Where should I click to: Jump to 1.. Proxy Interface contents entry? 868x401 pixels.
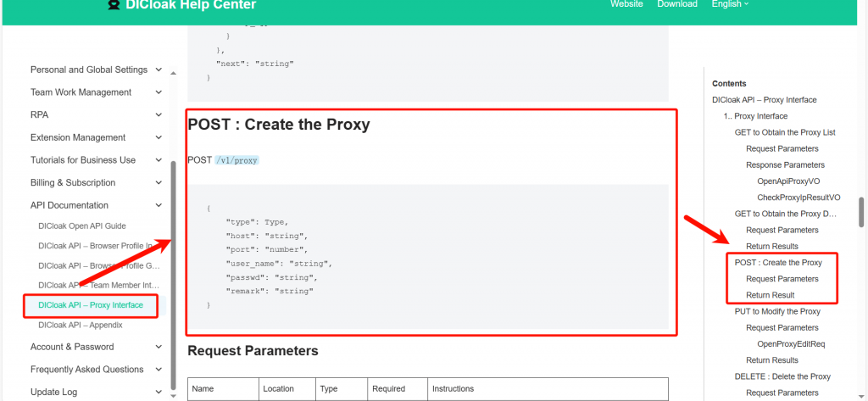pos(755,116)
